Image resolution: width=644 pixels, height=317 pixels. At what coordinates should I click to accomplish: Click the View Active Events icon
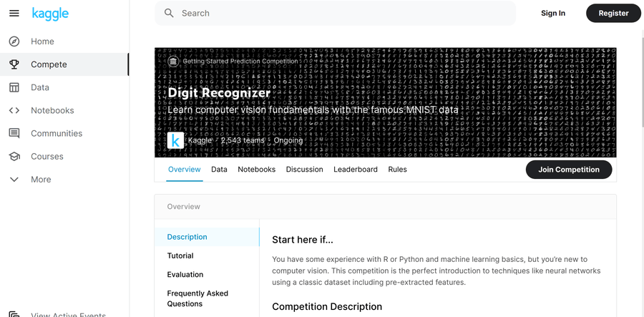pyautogui.click(x=14, y=314)
